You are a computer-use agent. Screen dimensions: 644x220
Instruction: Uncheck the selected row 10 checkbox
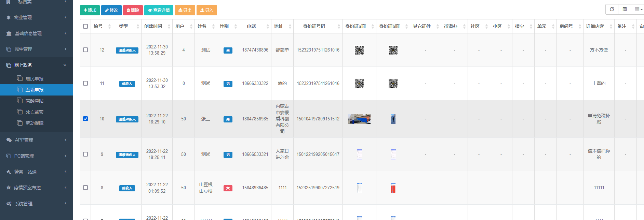point(85,119)
